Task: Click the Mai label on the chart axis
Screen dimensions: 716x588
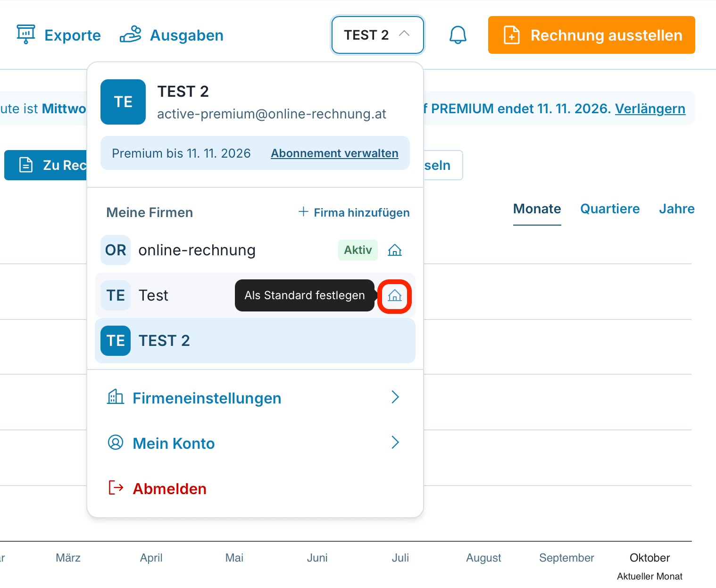Action: (234, 558)
